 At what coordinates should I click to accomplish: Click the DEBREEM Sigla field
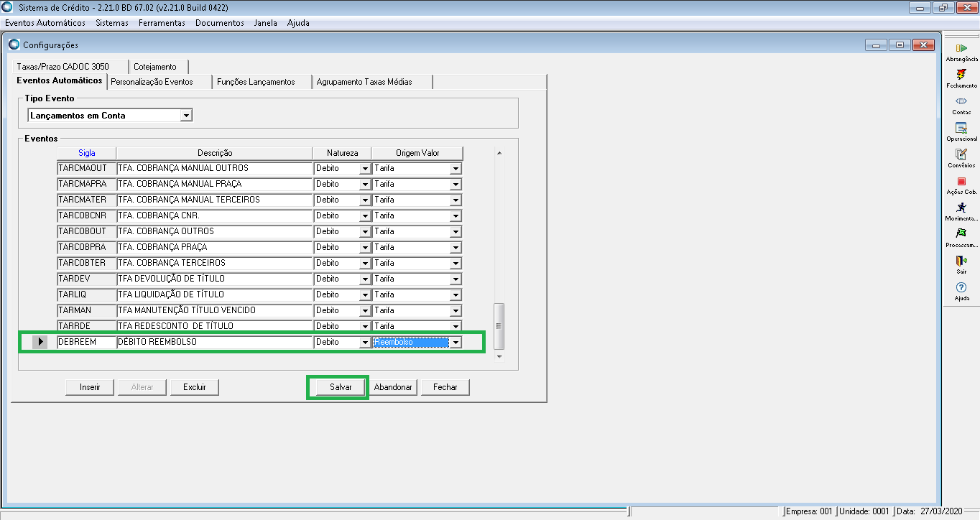pyautogui.click(x=86, y=343)
